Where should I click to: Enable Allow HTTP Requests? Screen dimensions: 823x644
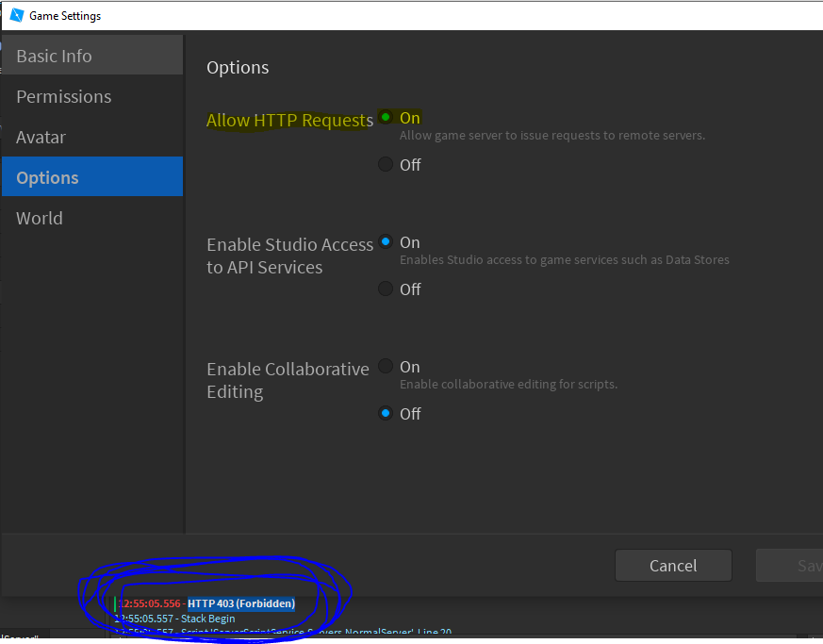point(386,117)
